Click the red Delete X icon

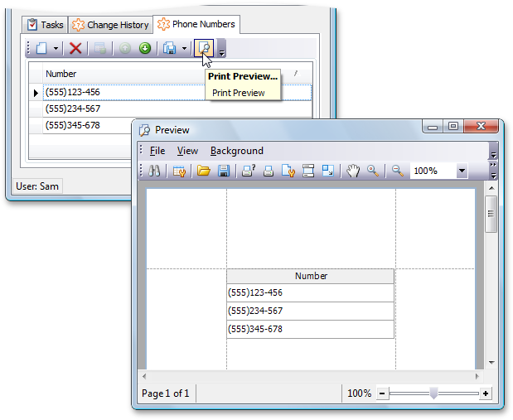pos(75,48)
